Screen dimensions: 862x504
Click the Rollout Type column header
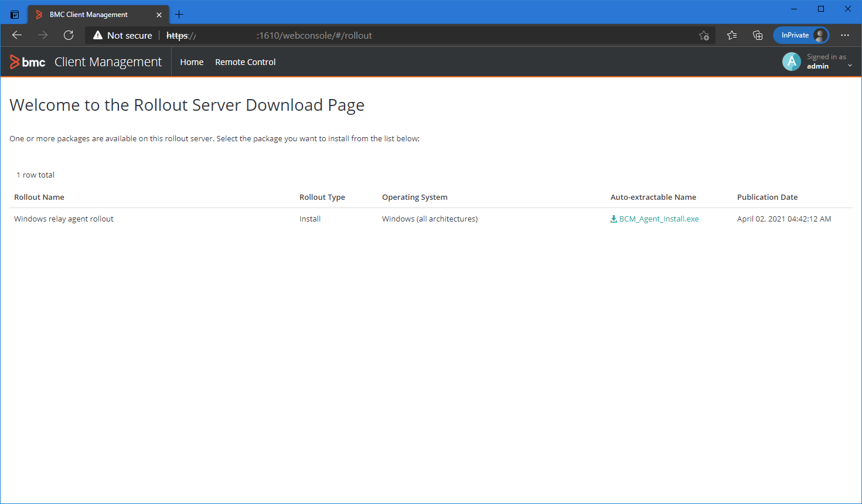(322, 197)
